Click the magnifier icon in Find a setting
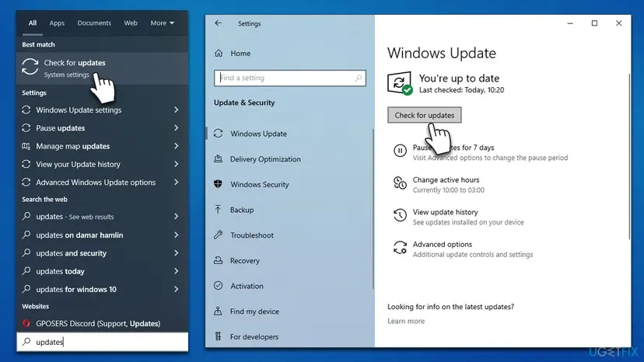This screenshot has height=362, width=644. click(359, 78)
